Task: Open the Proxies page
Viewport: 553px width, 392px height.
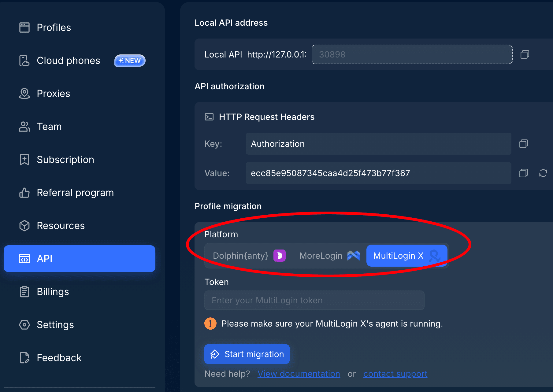Action: click(x=53, y=94)
